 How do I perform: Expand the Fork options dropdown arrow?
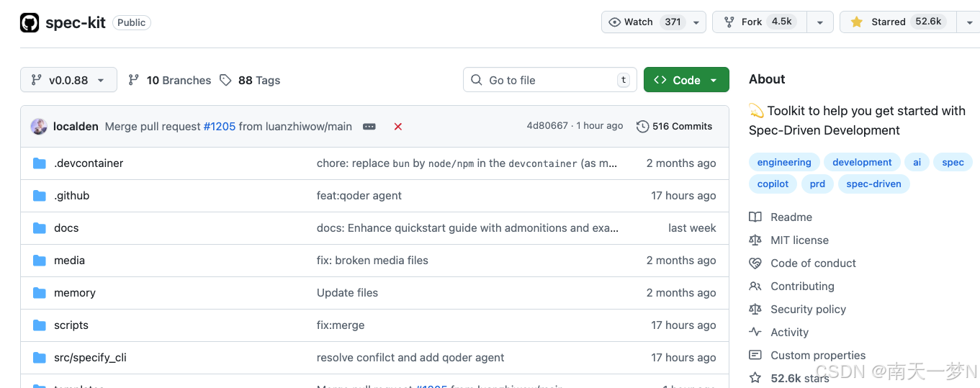[820, 22]
